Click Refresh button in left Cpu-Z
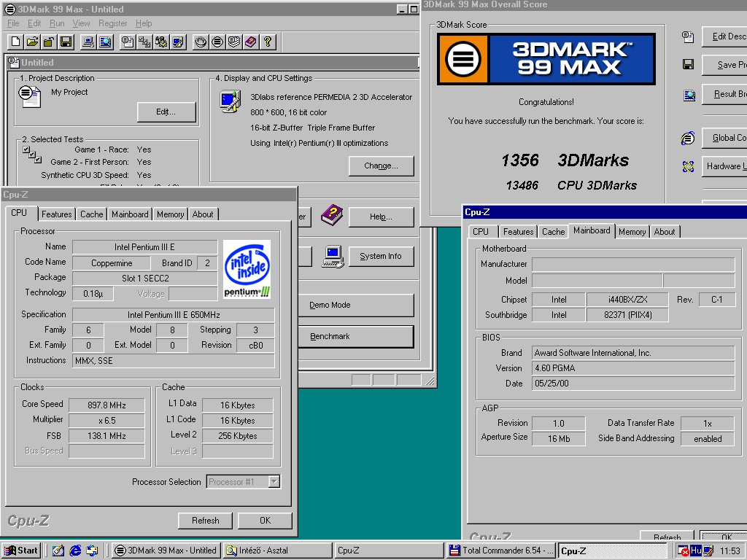 point(205,521)
